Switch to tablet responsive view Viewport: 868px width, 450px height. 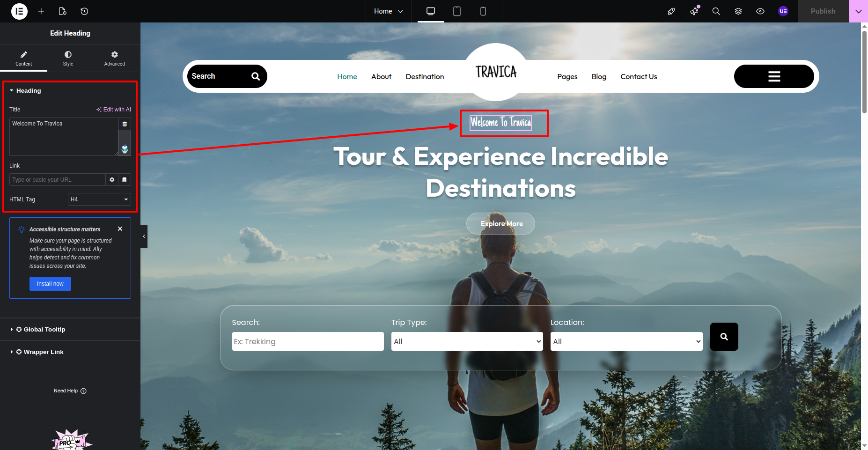[456, 11]
